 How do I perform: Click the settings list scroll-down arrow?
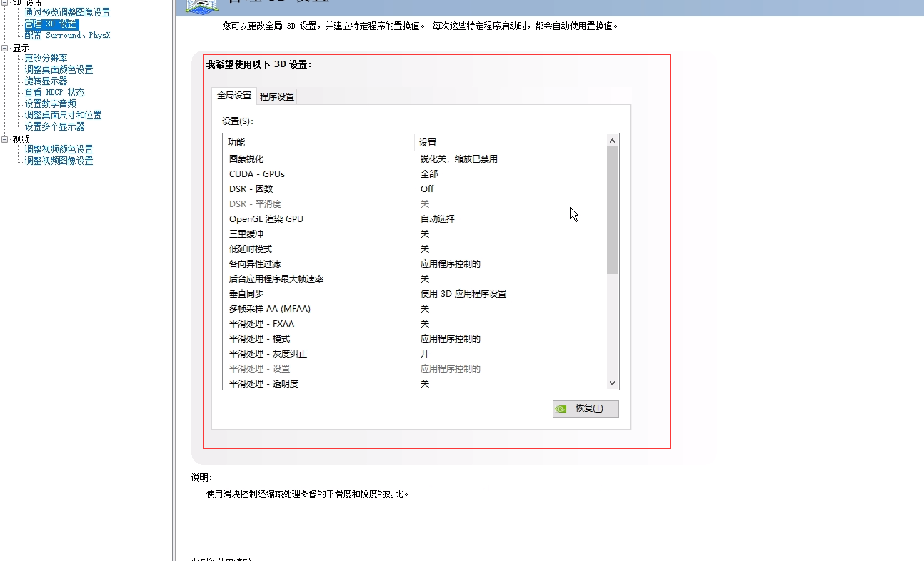coord(612,383)
